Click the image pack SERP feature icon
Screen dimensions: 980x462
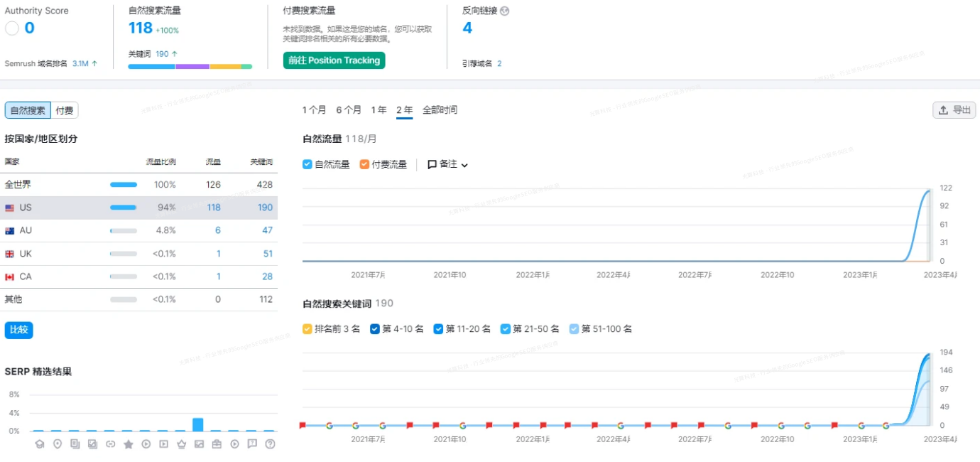pyautogui.click(x=92, y=443)
